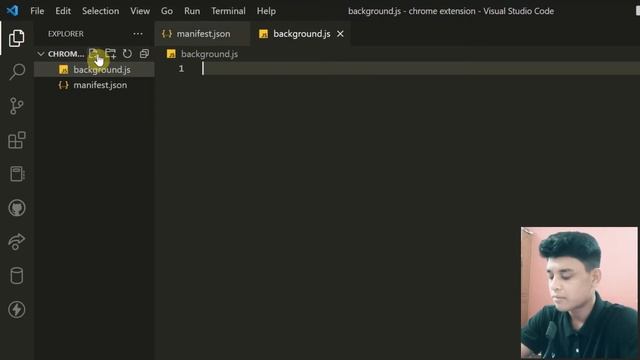Refresh the Explorer file list
640x360 pixels.
pyautogui.click(x=127, y=53)
